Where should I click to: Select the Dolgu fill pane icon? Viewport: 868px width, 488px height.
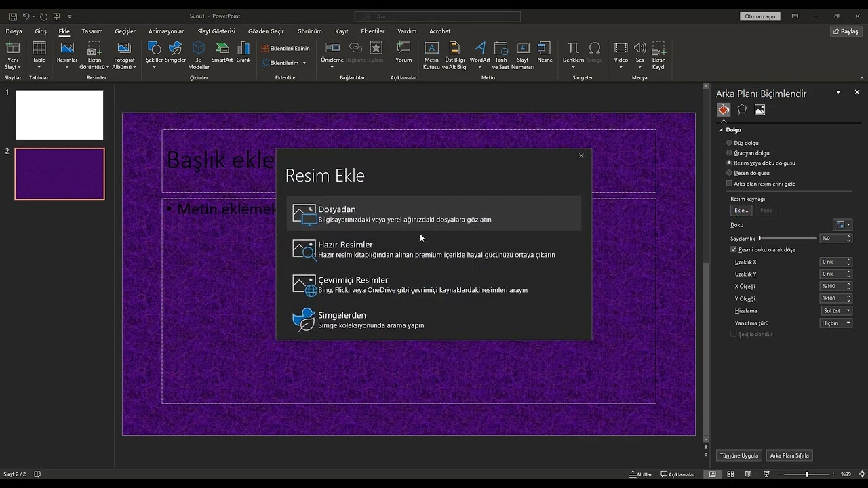click(x=724, y=110)
